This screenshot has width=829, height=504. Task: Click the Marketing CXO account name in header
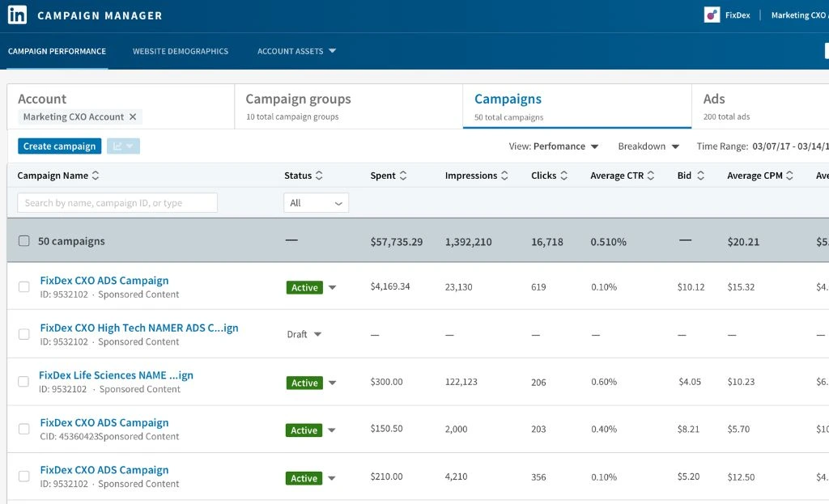pos(800,15)
